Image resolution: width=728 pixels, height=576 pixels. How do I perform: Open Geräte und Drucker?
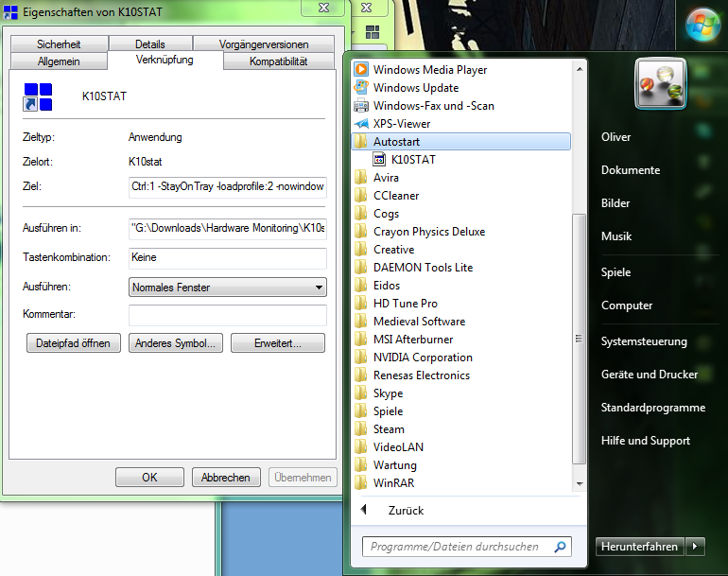pyautogui.click(x=650, y=375)
